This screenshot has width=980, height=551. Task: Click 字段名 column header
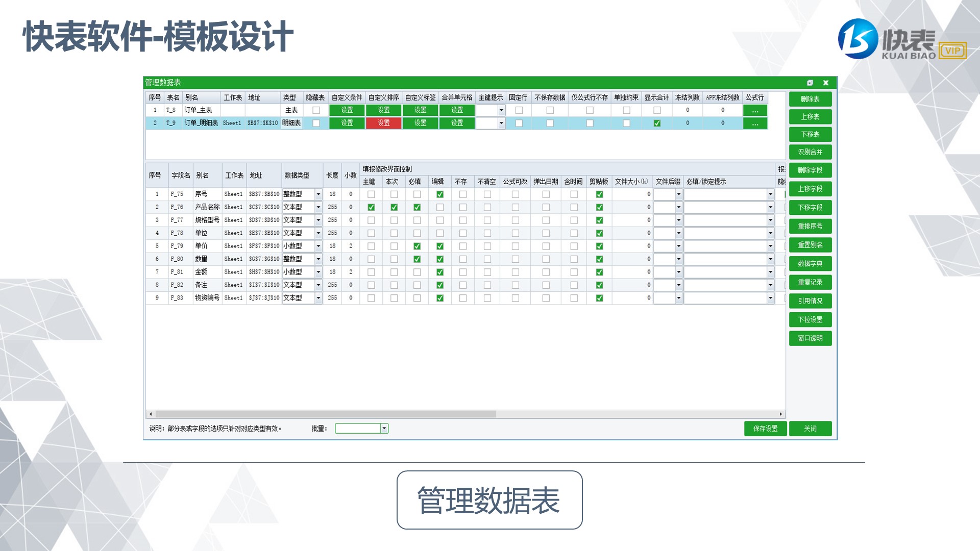181,176
